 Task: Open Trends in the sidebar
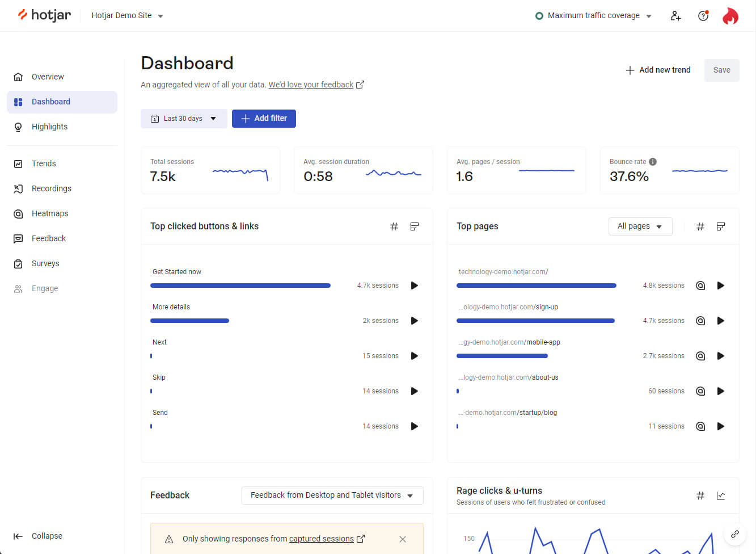62,163
